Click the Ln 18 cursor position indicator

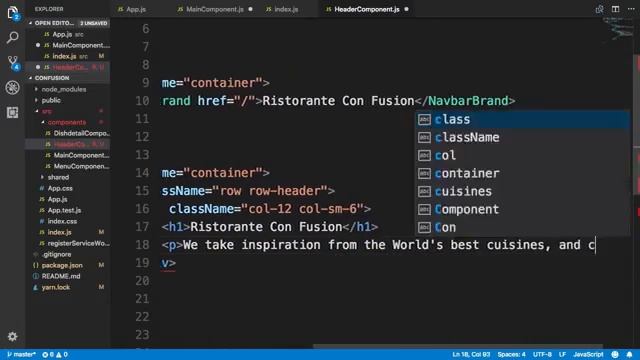tap(471, 354)
